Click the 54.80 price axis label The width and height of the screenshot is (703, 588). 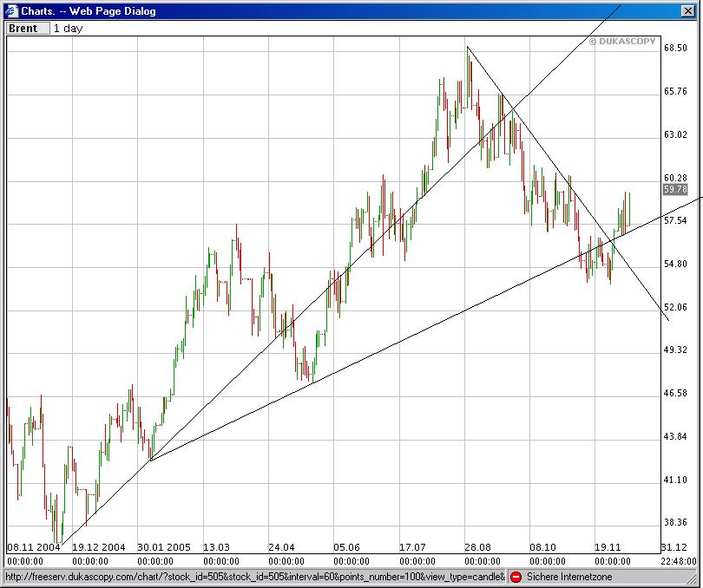pyautogui.click(x=675, y=264)
